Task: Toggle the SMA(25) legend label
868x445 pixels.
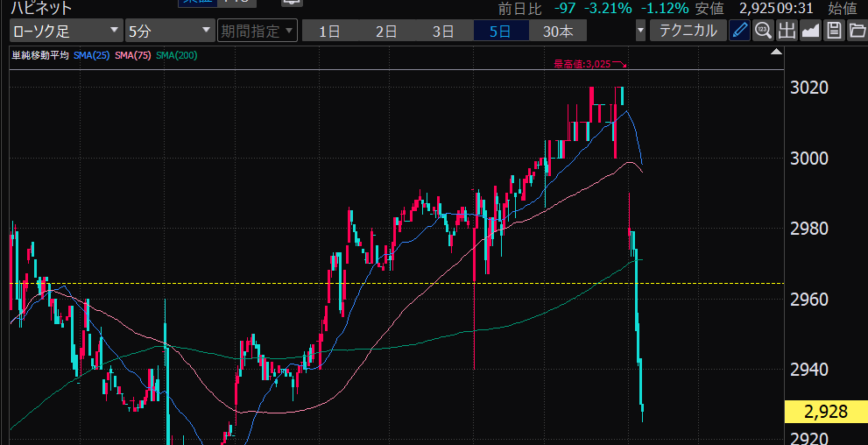Action: tap(92, 56)
